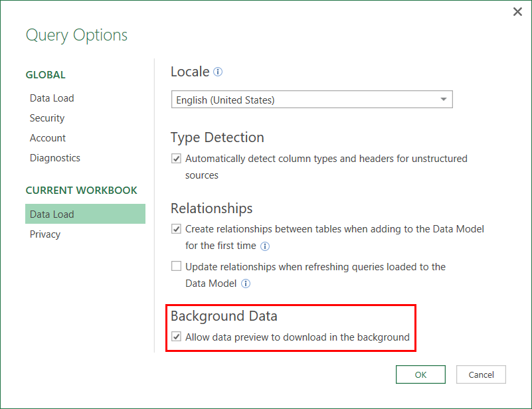This screenshot has width=532, height=409.
Task: Disable 'Allow data preview to download' checkbox
Action: [x=176, y=337]
